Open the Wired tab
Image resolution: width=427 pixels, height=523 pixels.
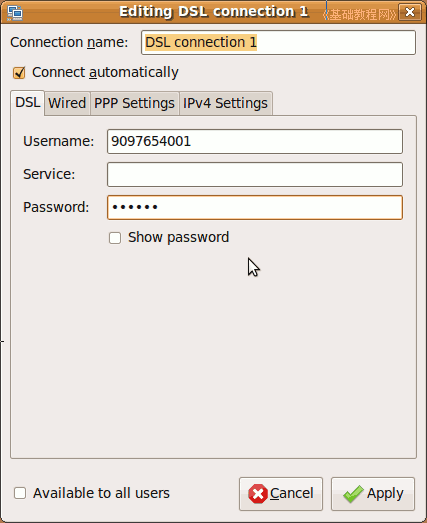(x=67, y=103)
